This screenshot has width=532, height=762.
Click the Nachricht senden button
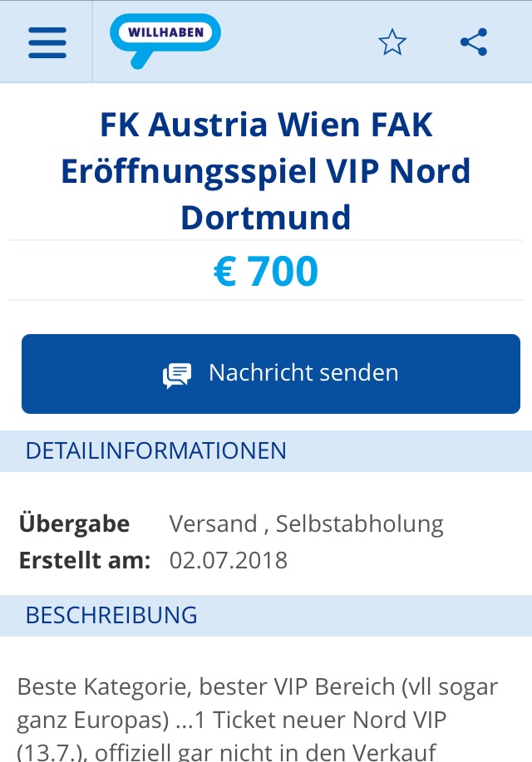[271, 374]
